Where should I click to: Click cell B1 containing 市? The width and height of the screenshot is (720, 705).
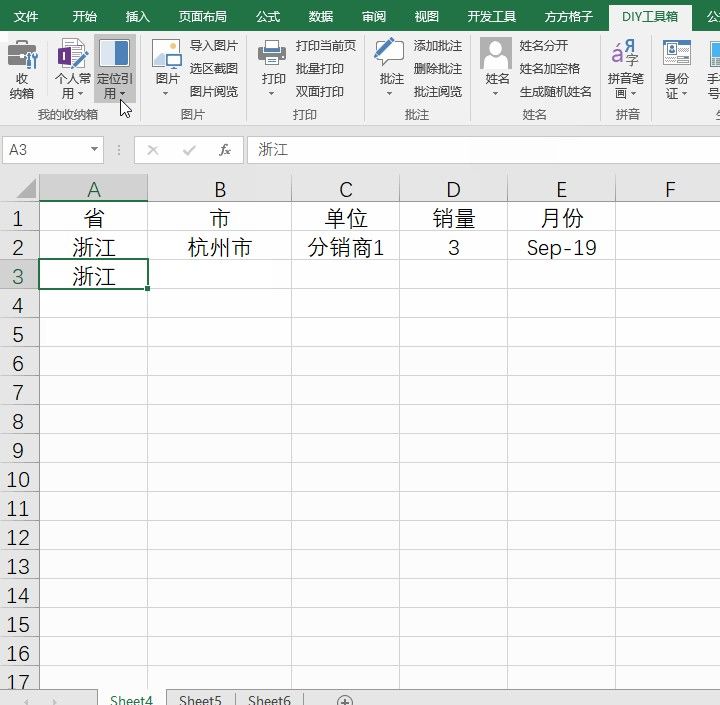[219, 218]
